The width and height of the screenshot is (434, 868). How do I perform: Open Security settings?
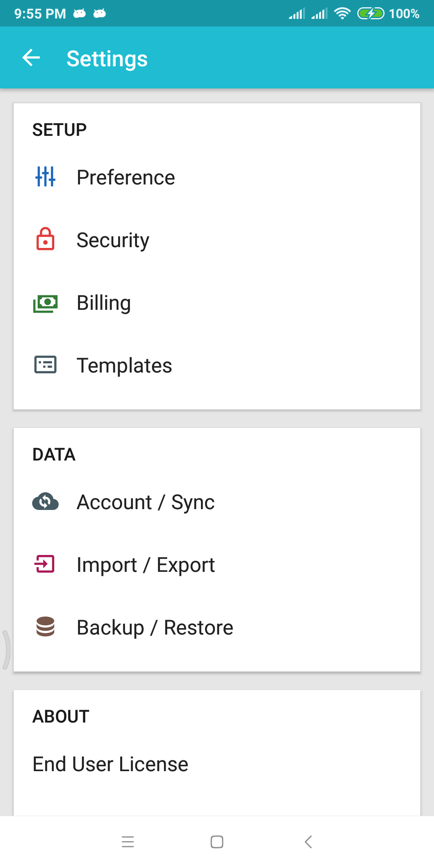pos(217,240)
